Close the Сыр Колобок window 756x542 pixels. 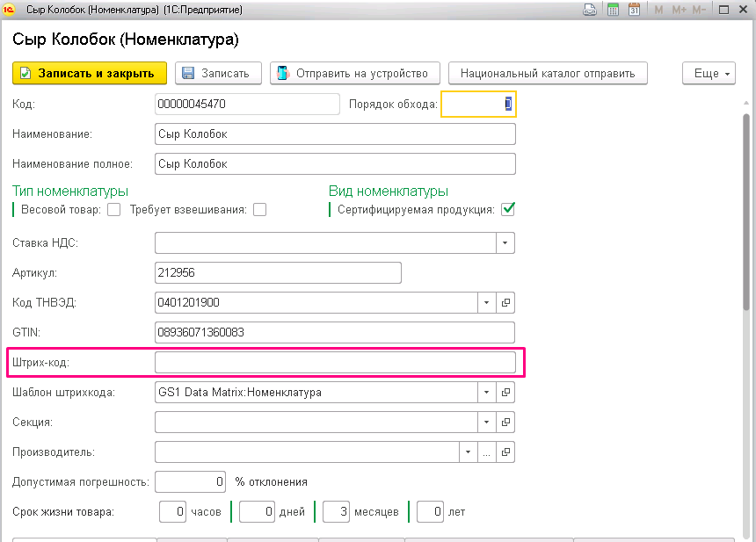744,10
